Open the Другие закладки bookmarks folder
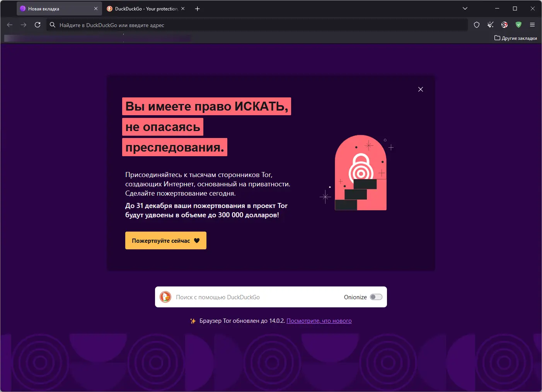 pos(516,38)
